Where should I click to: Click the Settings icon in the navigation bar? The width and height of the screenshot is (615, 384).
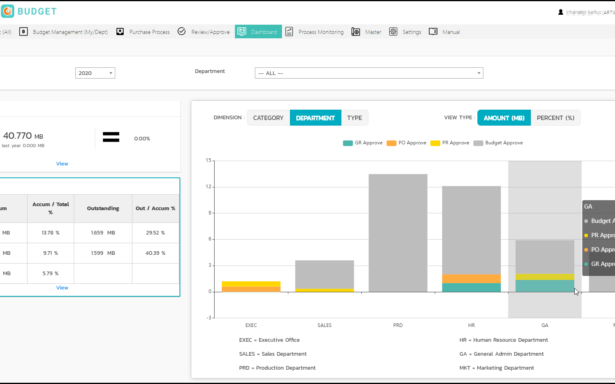click(x=393, y=32)
